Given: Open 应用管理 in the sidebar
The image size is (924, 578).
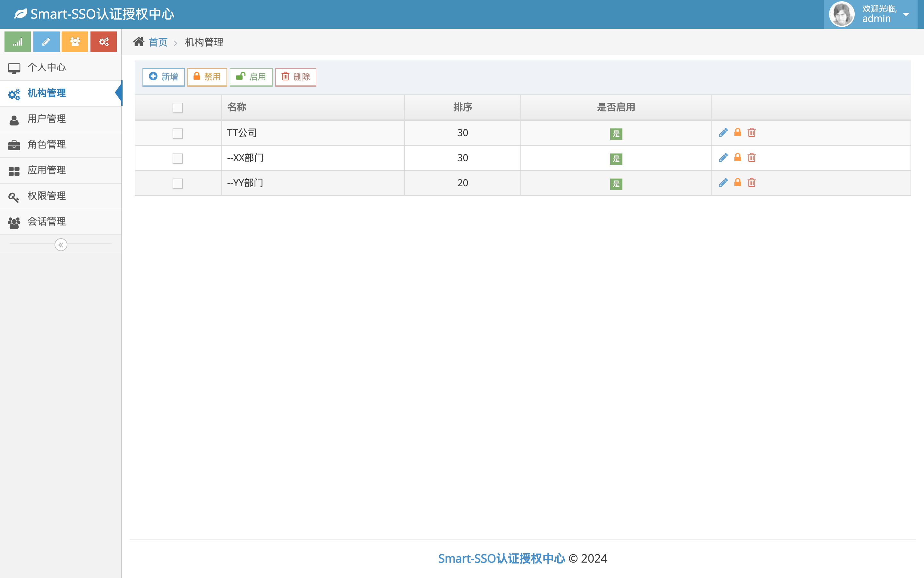Looking at the screenshot, I should [x=61, y=170].
